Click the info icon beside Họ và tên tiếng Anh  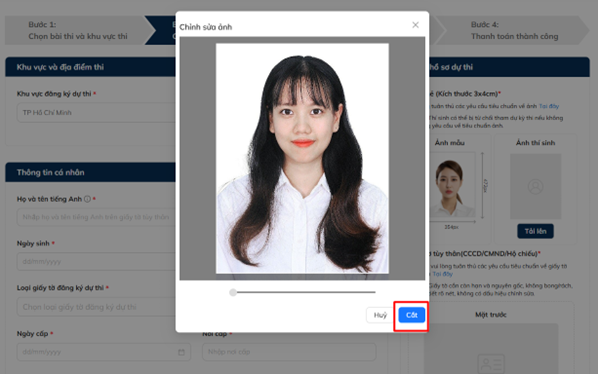pos(87,199)
